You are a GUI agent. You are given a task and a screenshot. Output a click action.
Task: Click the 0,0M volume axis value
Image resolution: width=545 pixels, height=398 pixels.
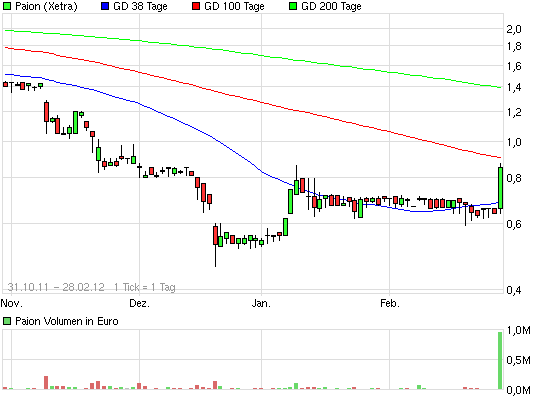[x=519, y=390]
